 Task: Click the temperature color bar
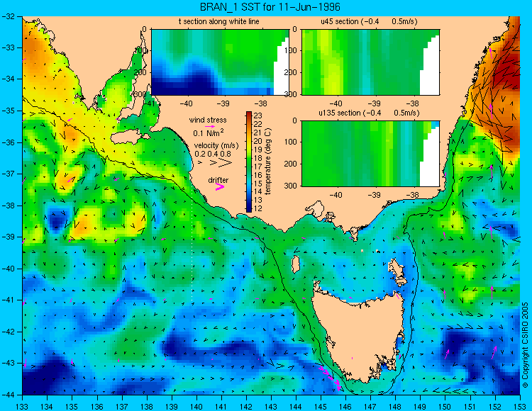pyautogui.click(x=249, y=162)
